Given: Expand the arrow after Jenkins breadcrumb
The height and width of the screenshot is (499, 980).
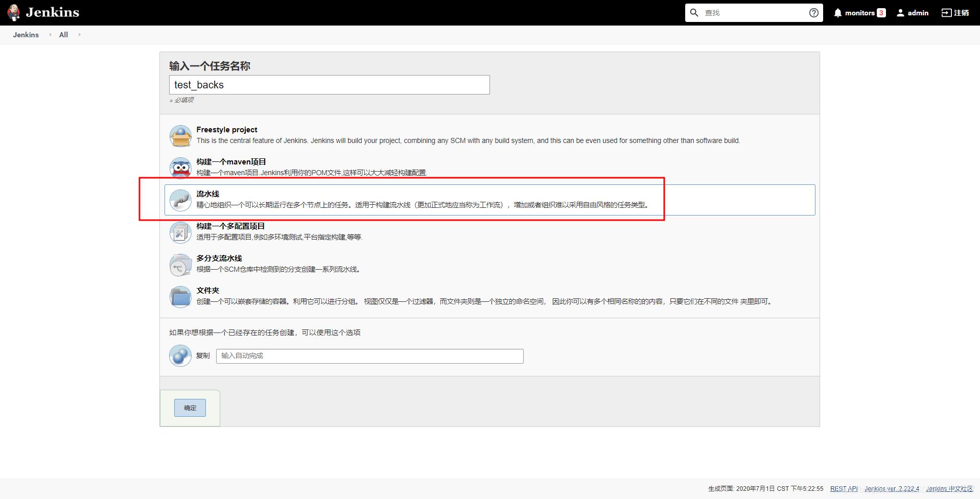Looking at the screenshot, I should [x=50, y=35].
